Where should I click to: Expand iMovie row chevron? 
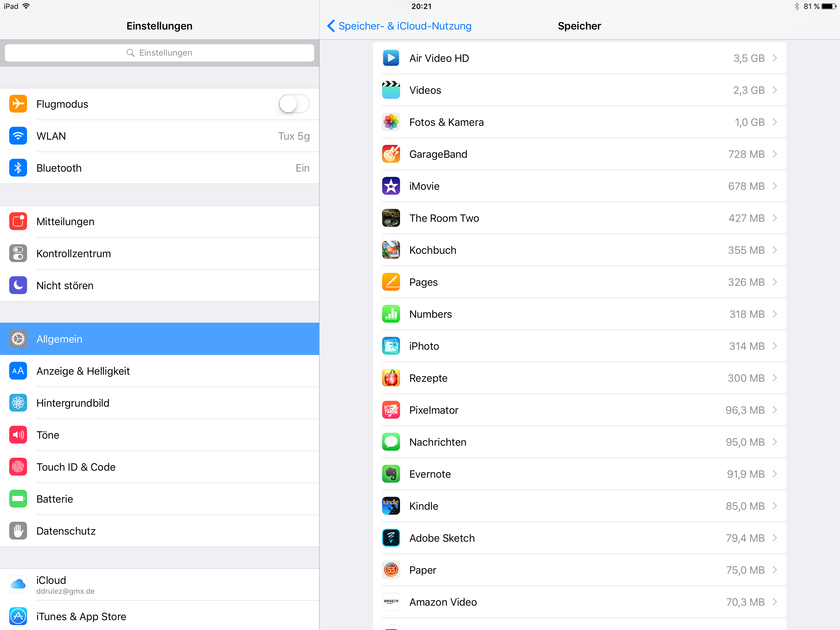coord(775,186)
